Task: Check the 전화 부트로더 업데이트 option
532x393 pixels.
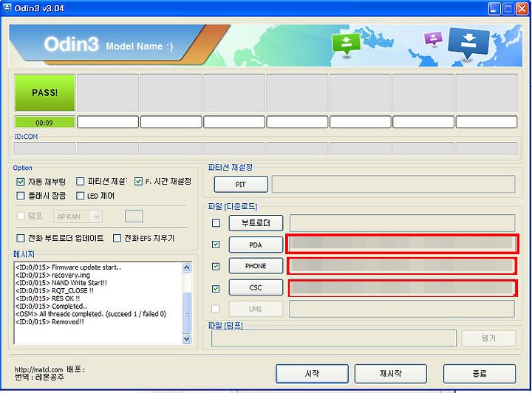Action: (21, 239)
